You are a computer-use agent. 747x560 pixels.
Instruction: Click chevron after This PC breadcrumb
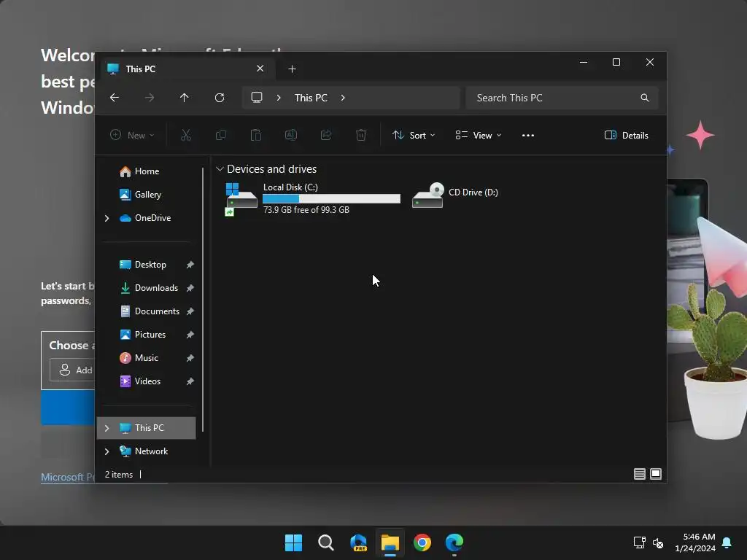343,98
